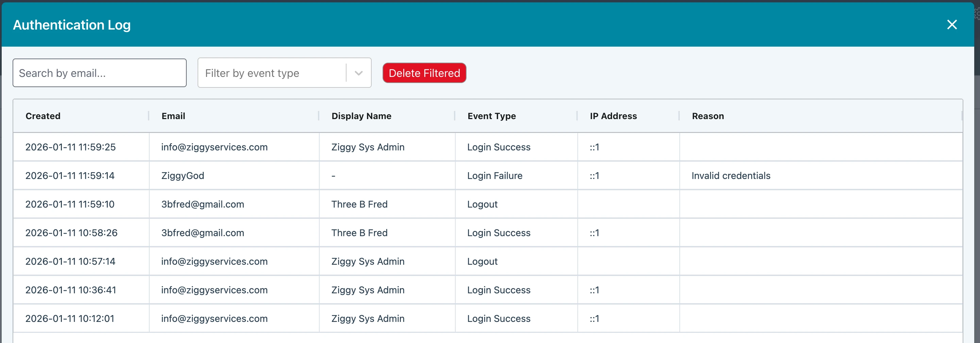Select the 2026-01-11 10:36:41 log entry timestamp
Viewport: 980px width, 343px height.
70,290
